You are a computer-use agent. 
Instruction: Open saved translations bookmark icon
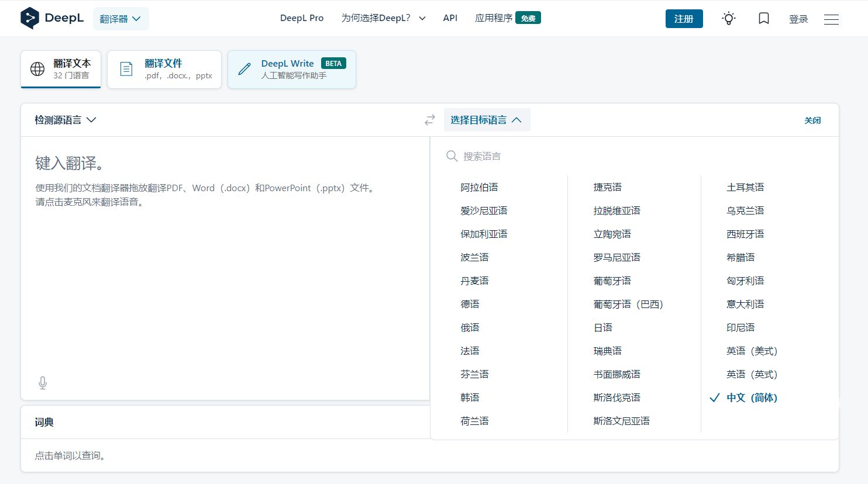click(763, 19)
